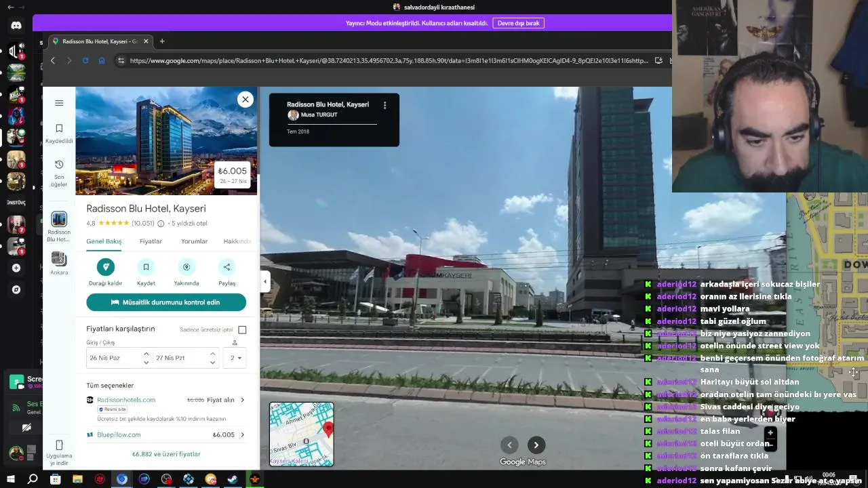This screenshot has width=868, height=488.
Task: Click Müsaitlik durumunu kontrol edin button
Action: 166,302
